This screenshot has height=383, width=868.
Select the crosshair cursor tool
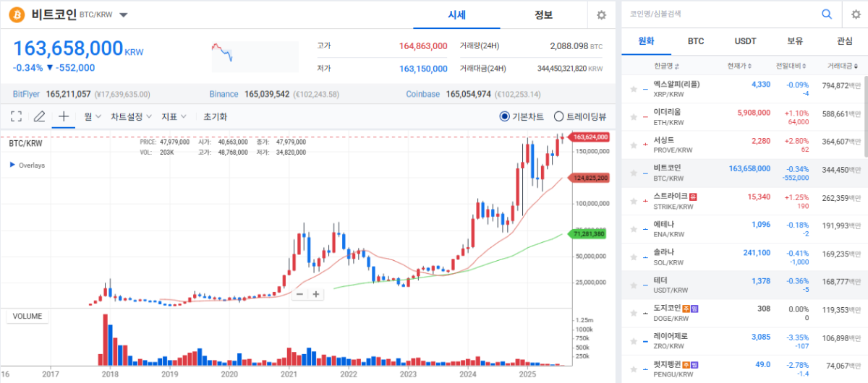click(x=64, y=116)
